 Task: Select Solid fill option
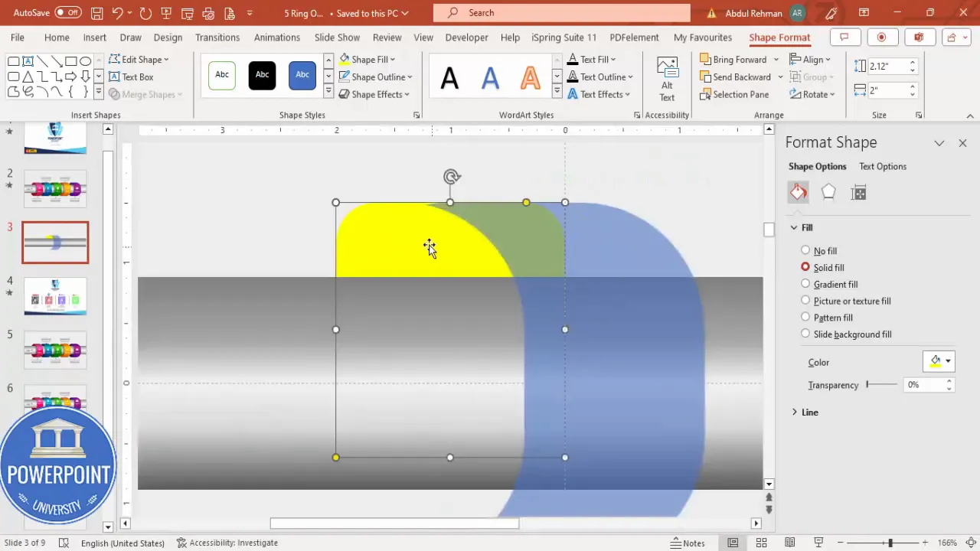(822, 267)
